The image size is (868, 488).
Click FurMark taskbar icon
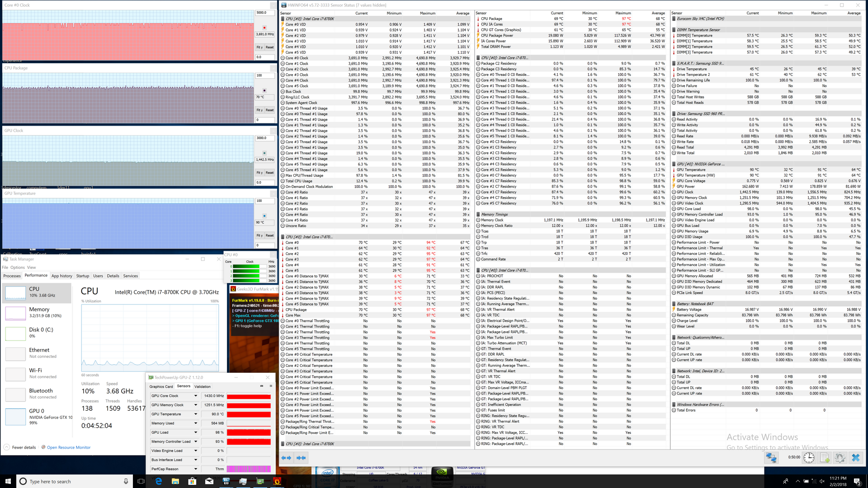(x=277, y=481)
